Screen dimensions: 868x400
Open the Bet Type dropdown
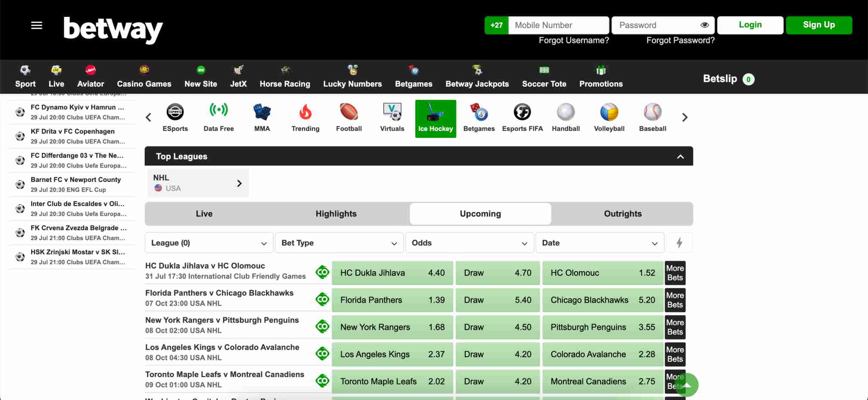point(339,243)
